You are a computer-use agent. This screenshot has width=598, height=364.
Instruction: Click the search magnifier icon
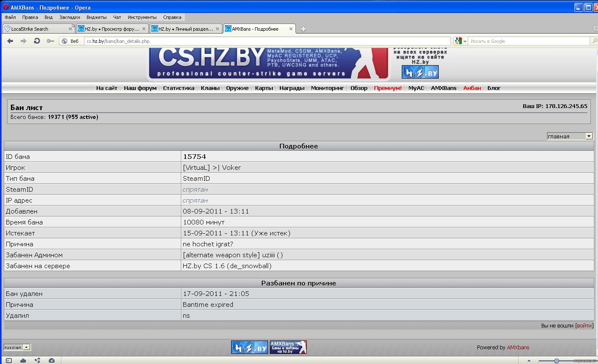pos(594,41)
